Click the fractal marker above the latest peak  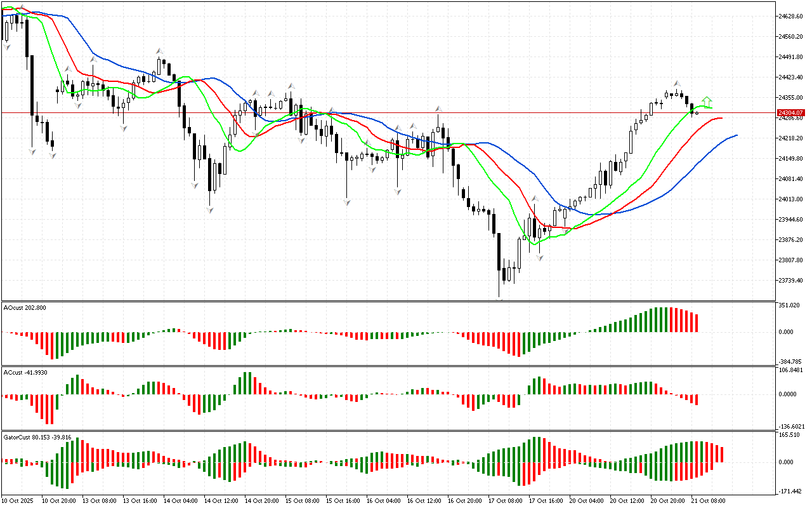pos(678,84)
